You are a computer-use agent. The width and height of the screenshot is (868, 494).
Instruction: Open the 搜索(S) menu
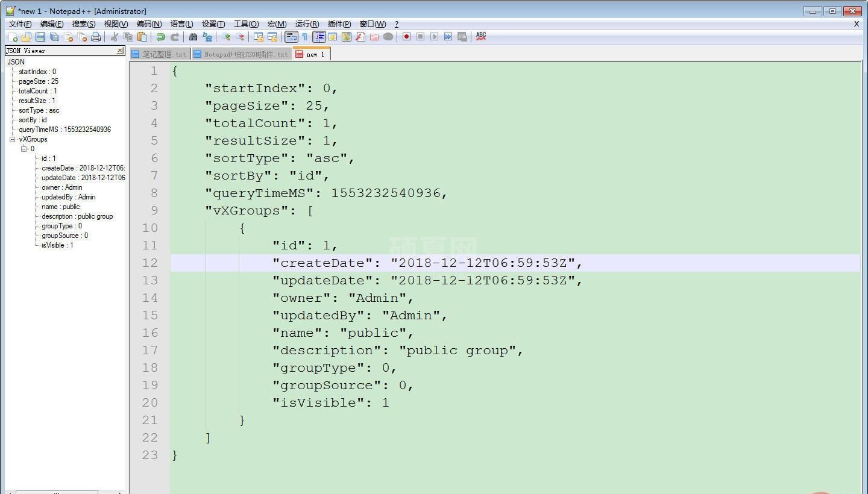coord(84,24)
